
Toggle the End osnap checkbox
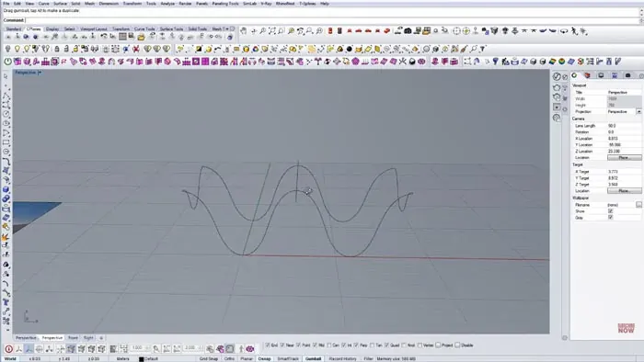click(x=268, y=345)
